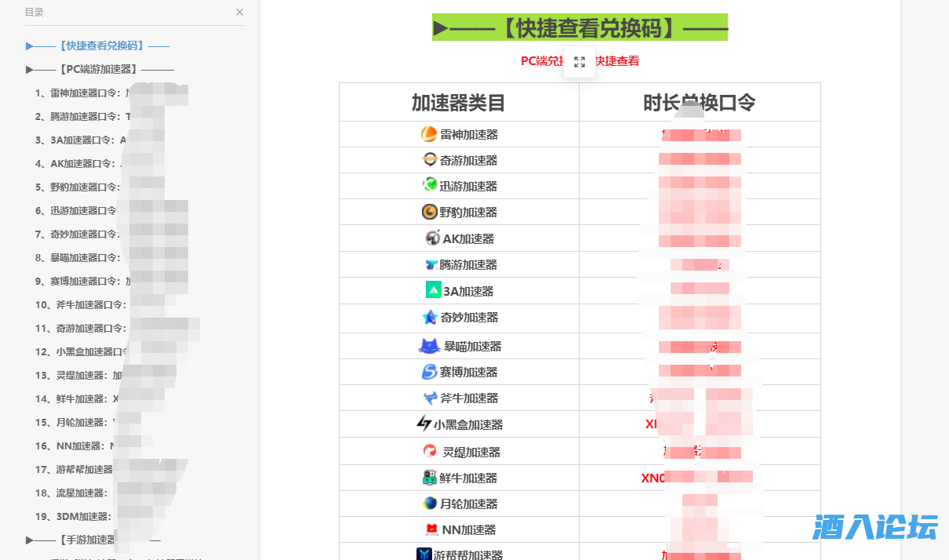Image resolution: width=949 pixels, height=560 pixels.
Task: Go to outline item 11、奇游加速器口令
Action: pyautogui.click(x=81, y=328)
